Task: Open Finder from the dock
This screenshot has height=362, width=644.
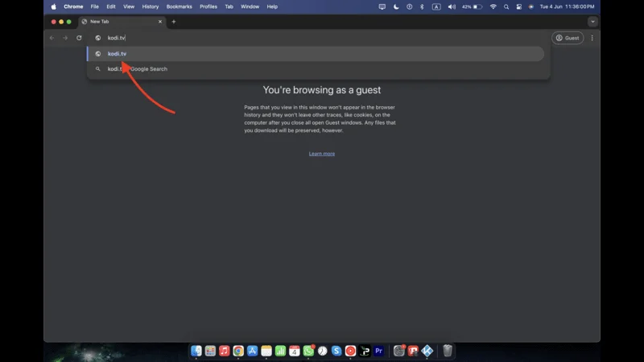Action: point(196,351)
